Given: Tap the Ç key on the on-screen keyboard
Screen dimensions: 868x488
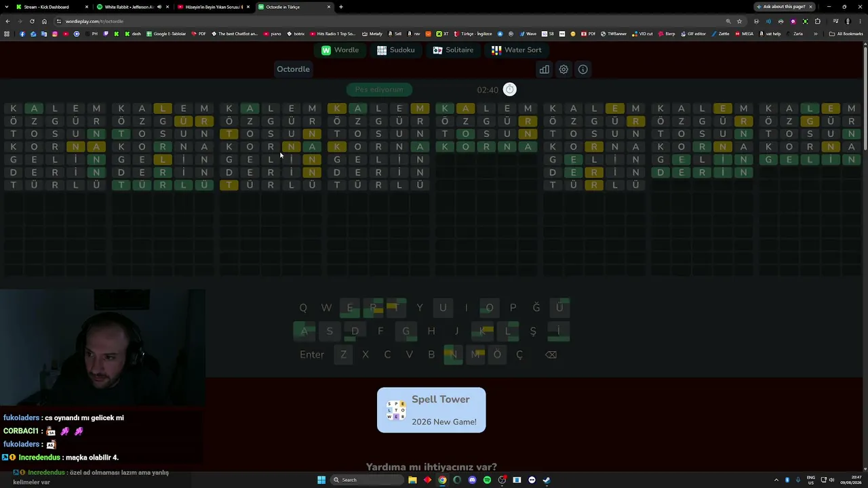Looking at the screenshot, I should (x=519, y=354).
